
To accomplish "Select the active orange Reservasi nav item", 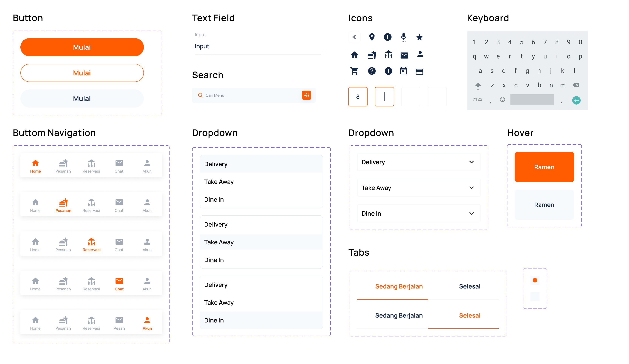I will coord(91,245).
